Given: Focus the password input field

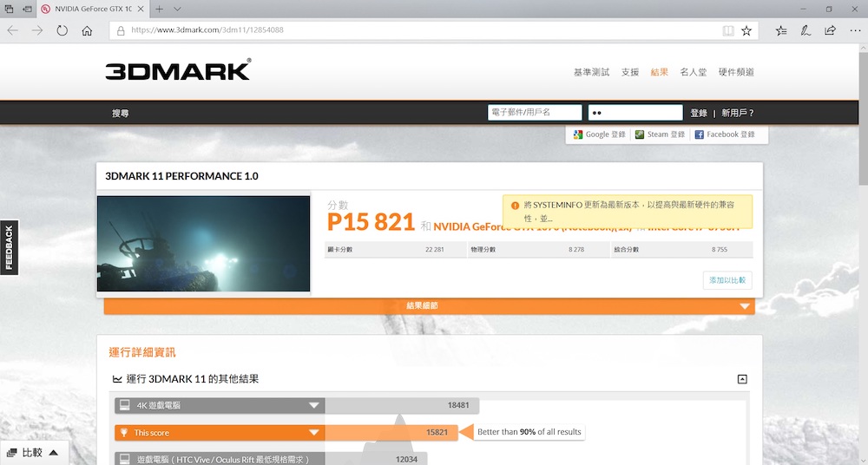Looking at the screenshot, I should coord(635,113).
